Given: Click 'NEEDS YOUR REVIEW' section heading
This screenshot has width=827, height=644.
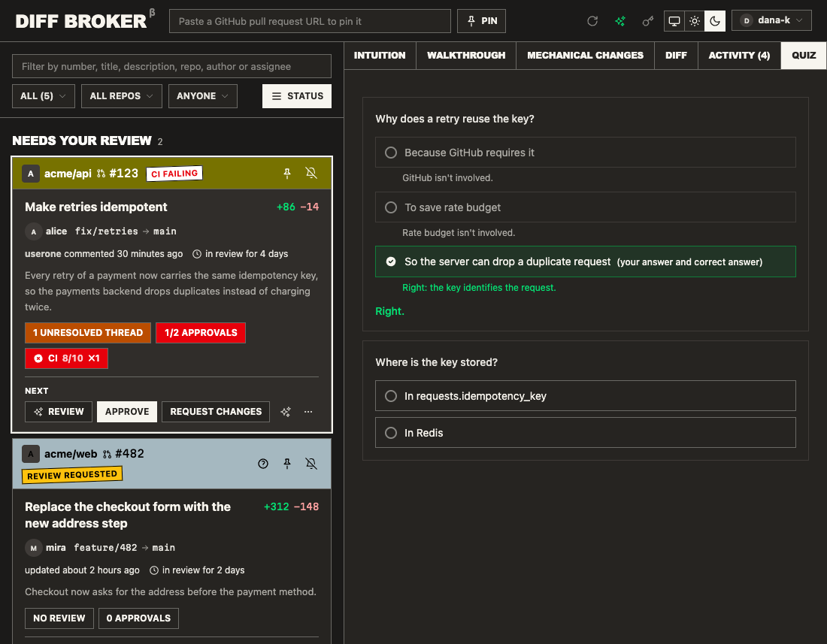Looking at the screenshot, I should [82, 141].
